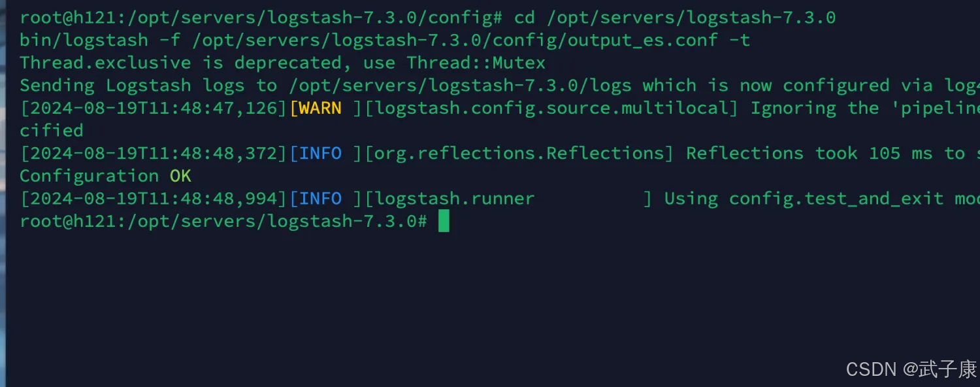Click the timestamp 2024-08-19T11:48:47,126
The height and width of the screenshot is (387, 980).
[x=154, y=108]
